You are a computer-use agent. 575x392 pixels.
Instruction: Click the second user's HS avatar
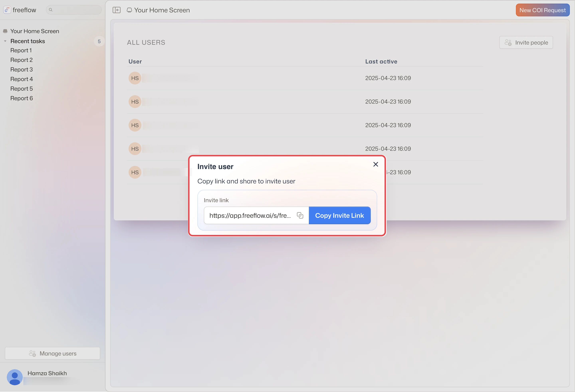(x=135, y=102)
